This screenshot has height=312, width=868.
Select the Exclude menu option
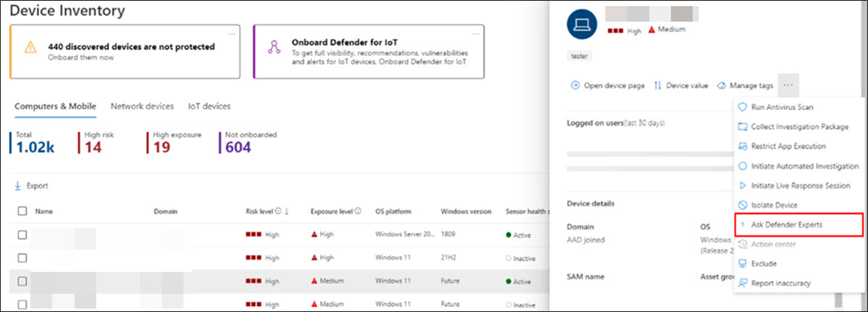(798, 264)
